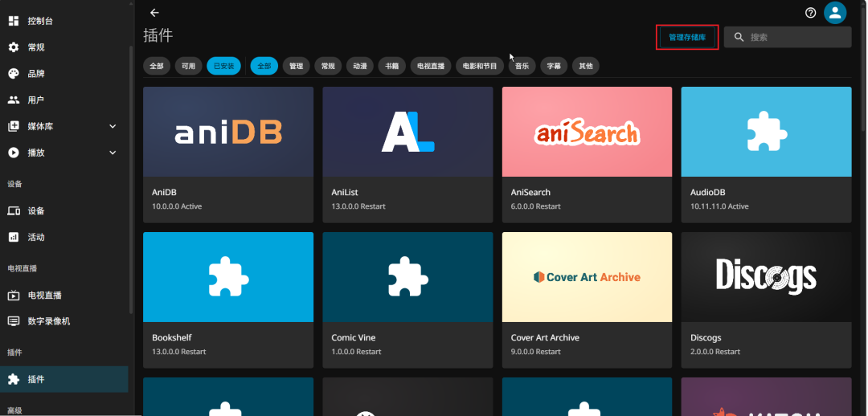Screen dimensions: 868x416
Task: Open the help question mark icon
Action: pyautogui.click(x=810, y=13)
